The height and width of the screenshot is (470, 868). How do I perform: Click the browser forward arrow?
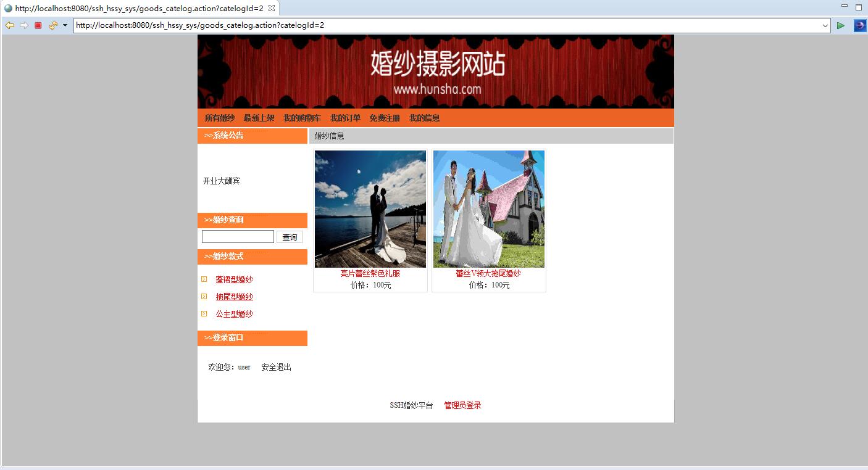[23, 25]
